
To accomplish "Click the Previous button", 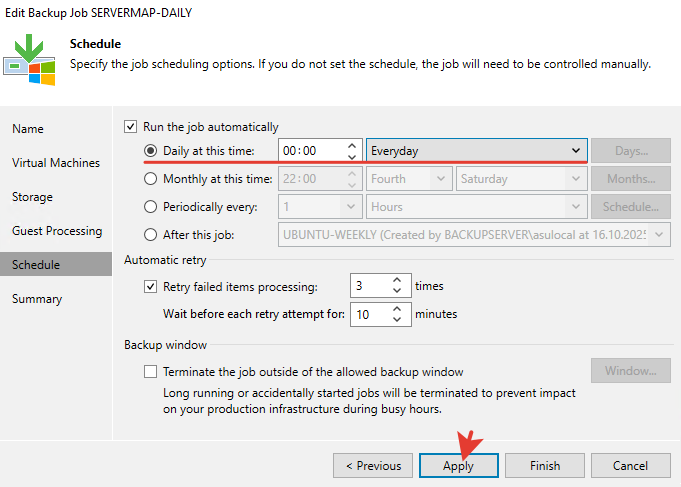I will [x=373, y=466].
